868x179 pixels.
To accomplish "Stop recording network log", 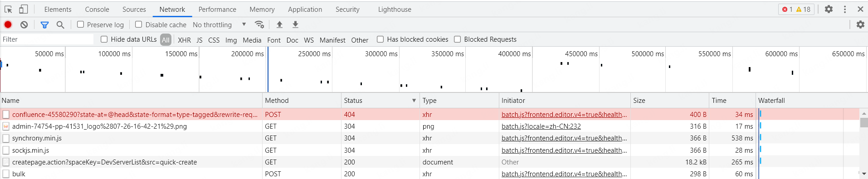I will tap(8, 24).
